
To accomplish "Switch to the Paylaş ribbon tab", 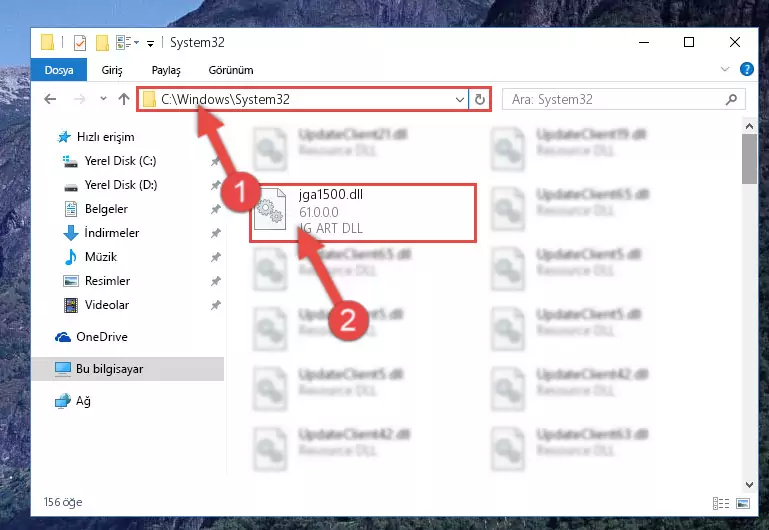I will pos(166,70).
